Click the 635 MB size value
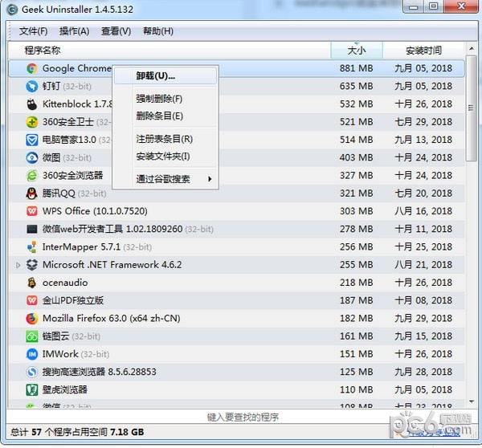Viewport: 482px width, 448px height. tap(356, 86)
